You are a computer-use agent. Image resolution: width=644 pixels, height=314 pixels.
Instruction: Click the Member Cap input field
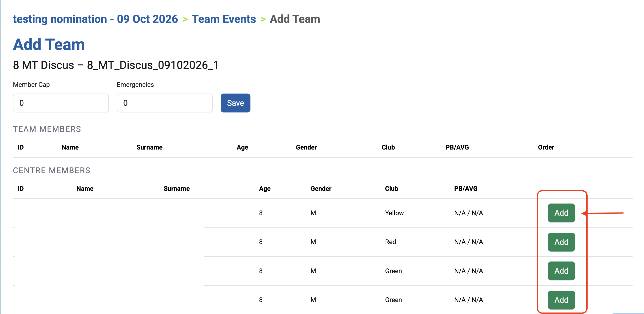(x=61, y=103)
